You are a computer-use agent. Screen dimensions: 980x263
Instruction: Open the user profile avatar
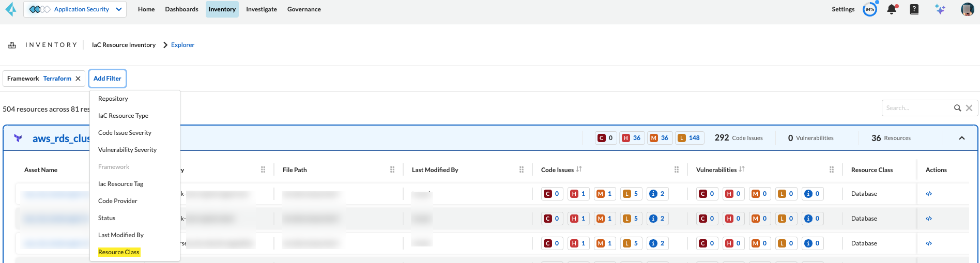click(x=967, y=9)
